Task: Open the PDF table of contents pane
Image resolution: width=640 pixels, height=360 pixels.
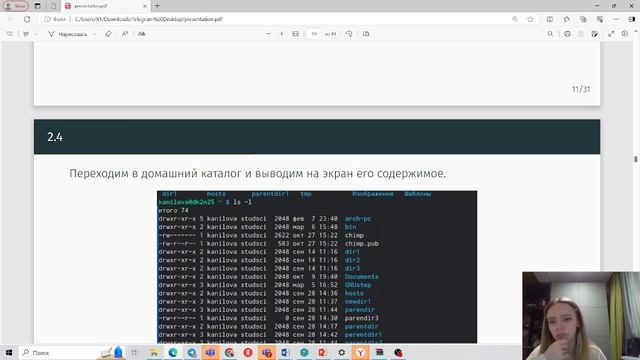Action: 10,34
